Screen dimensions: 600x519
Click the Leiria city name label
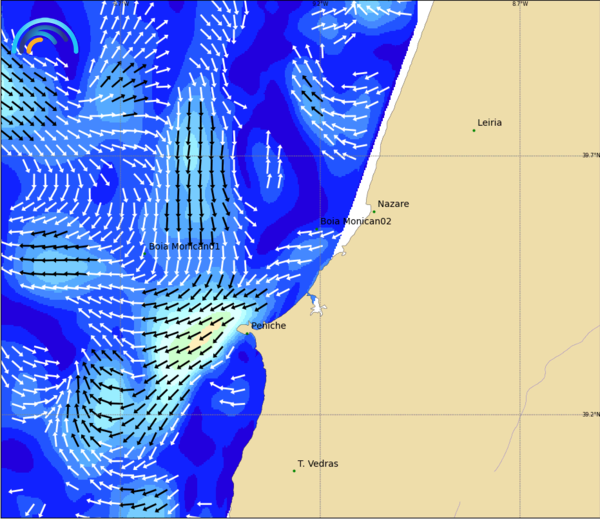(x=490, y=123)
